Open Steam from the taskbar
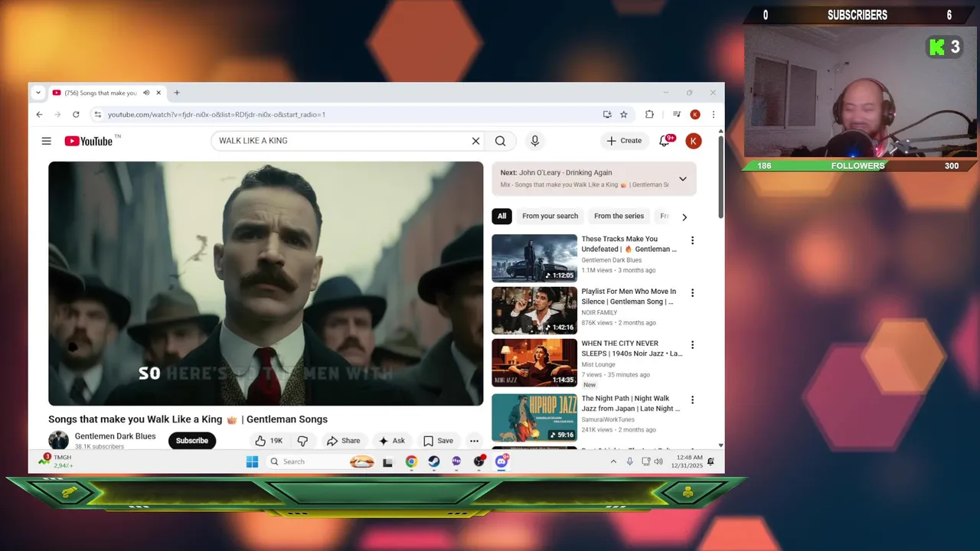The height and width of the screenshot is (551, 980). pos(433,461)
